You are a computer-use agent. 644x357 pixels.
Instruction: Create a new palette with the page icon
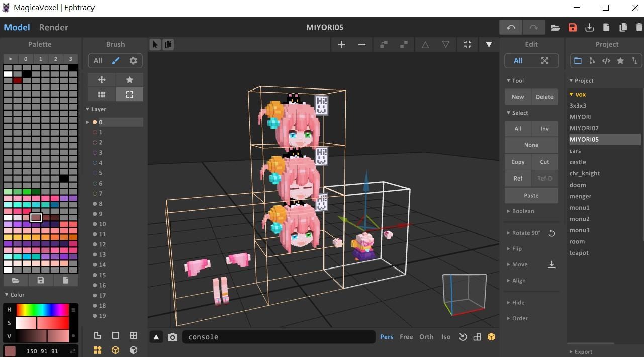click(x=66, y=280)
